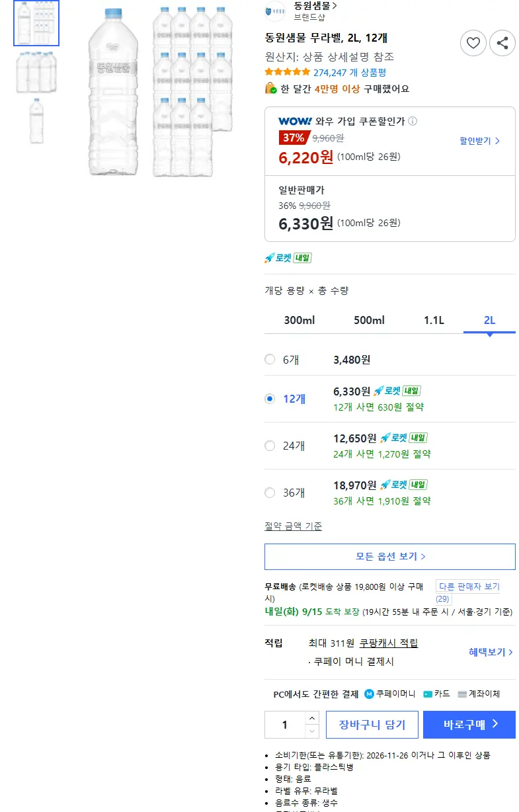The image size is (519, 812).
Task: Click the quantity input field
Action: click(x=285, y=725)
